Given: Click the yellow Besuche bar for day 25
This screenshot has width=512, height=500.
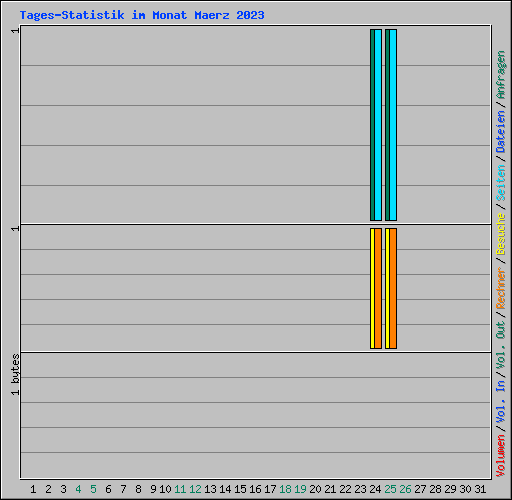Looking at the screenshot, I should pyautogui.click(x=387, y=288).
